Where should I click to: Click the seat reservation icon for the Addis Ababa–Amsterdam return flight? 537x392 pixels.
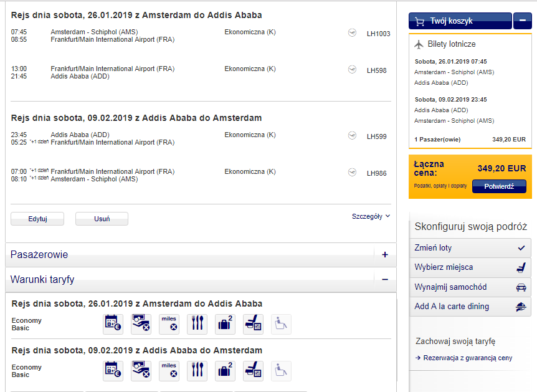click(254, 371)
